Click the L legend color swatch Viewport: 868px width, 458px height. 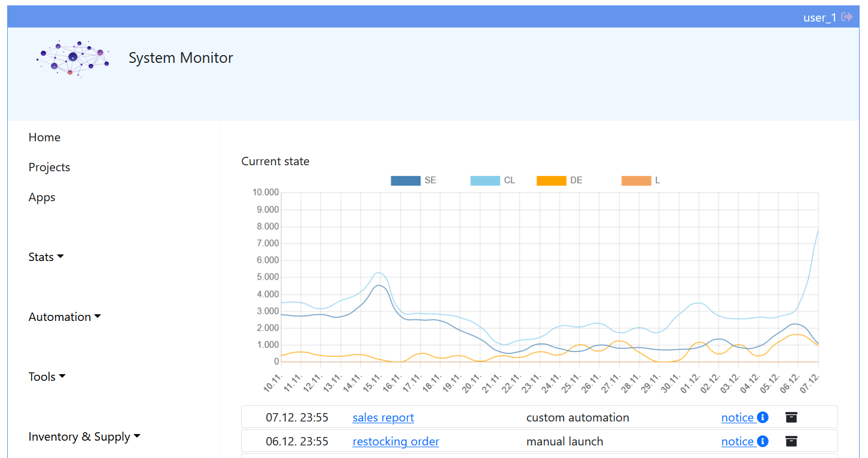click(x=636, y=180)
